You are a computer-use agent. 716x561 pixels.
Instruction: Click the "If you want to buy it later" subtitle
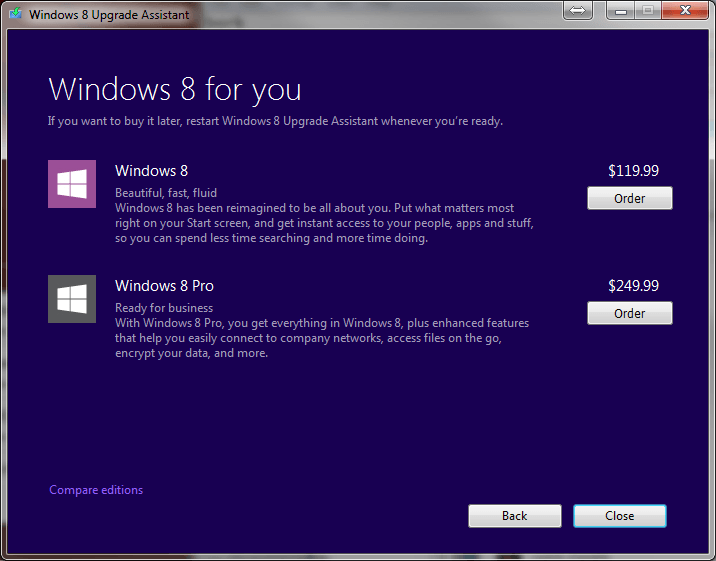click(x=275, y=121)
